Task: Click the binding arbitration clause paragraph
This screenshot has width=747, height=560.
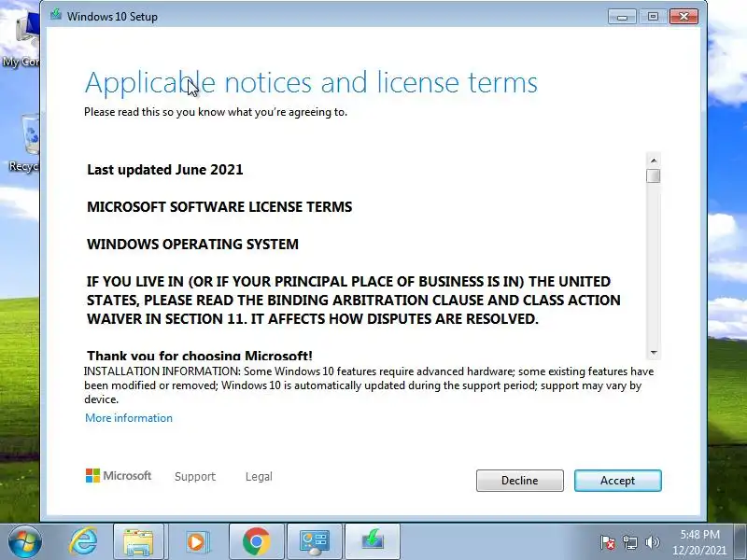Action: [354, 300]
